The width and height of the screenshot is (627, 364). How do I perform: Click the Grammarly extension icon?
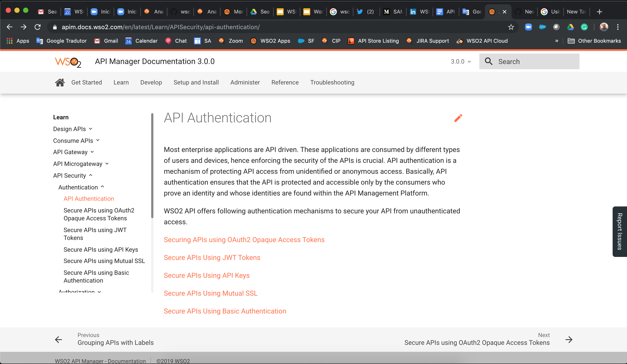click(x=584, y=27)
